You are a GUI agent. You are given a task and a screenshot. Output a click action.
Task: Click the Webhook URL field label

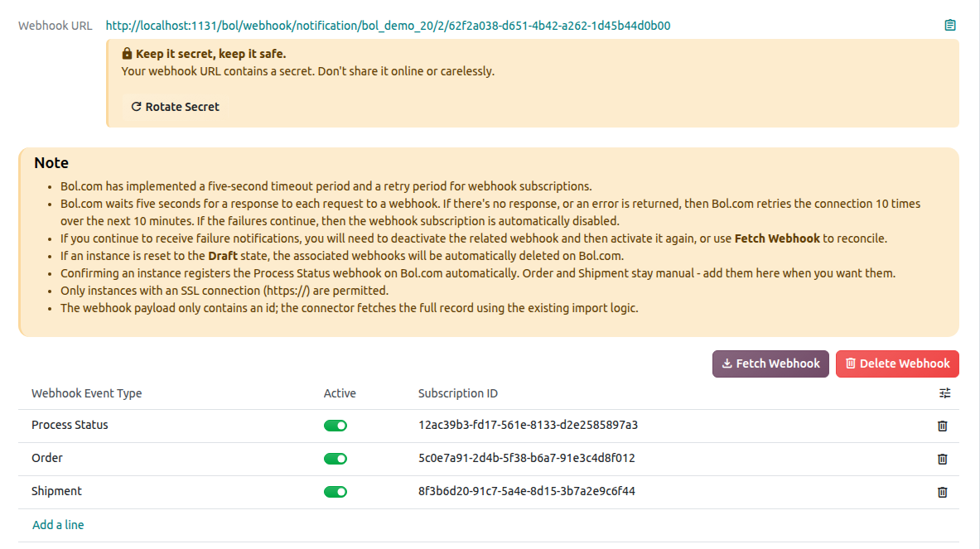(55, 26)
